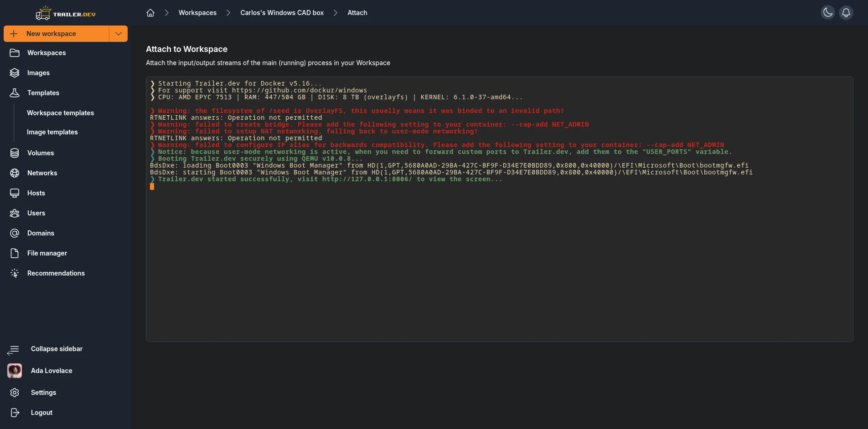Click USER_PORTS notice line
The width and height of the screenshot is (868, 429).
[x=441, y=152]
